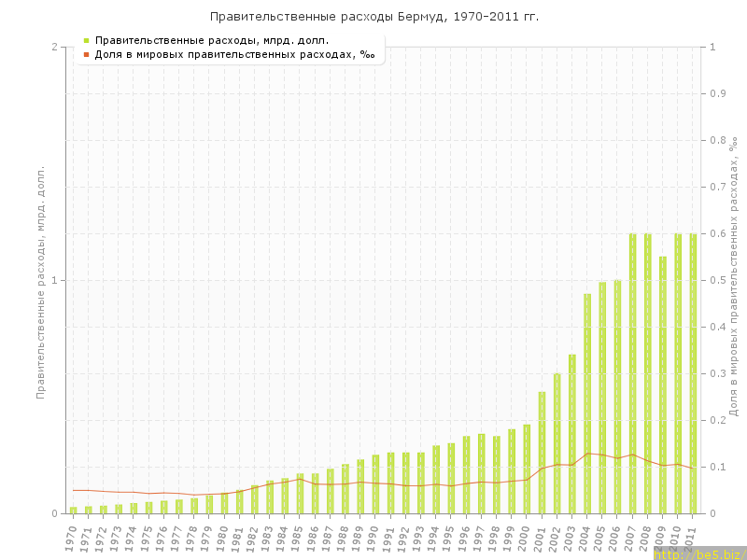747x560 pixels.
Task: Select the bar for year 2001
Action: click(x=542, y=453)
